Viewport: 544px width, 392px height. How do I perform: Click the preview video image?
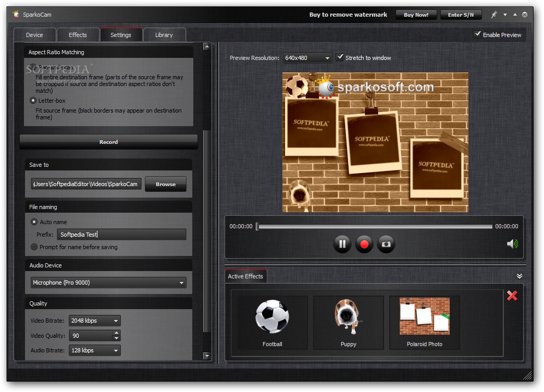coord(375,142)
